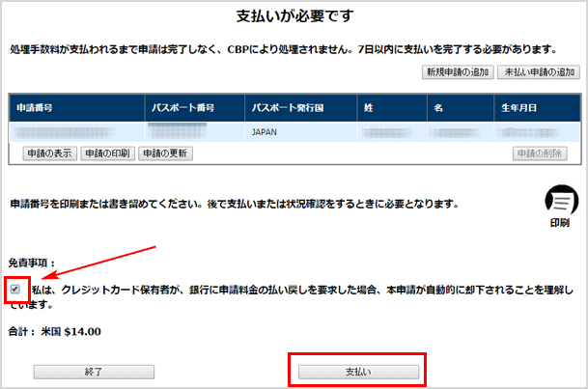Viewport: 588px width, 389px height.
Task: Click the パスポート発行国 column header
Action: tap(300, 108)
